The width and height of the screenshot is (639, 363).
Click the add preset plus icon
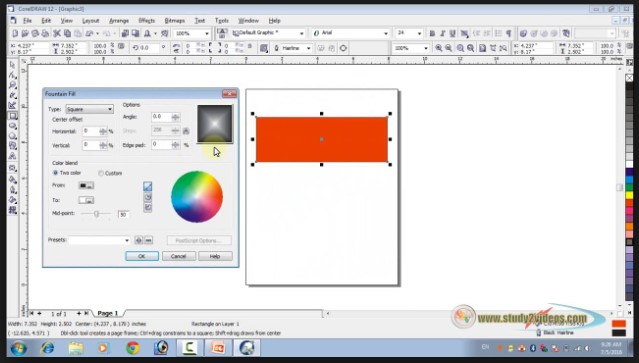[x=139, y=240]
